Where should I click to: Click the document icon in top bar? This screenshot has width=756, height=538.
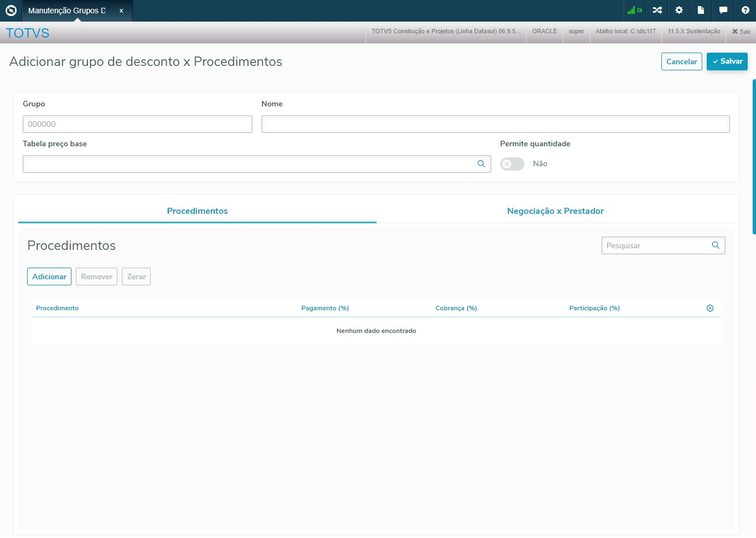701,11
